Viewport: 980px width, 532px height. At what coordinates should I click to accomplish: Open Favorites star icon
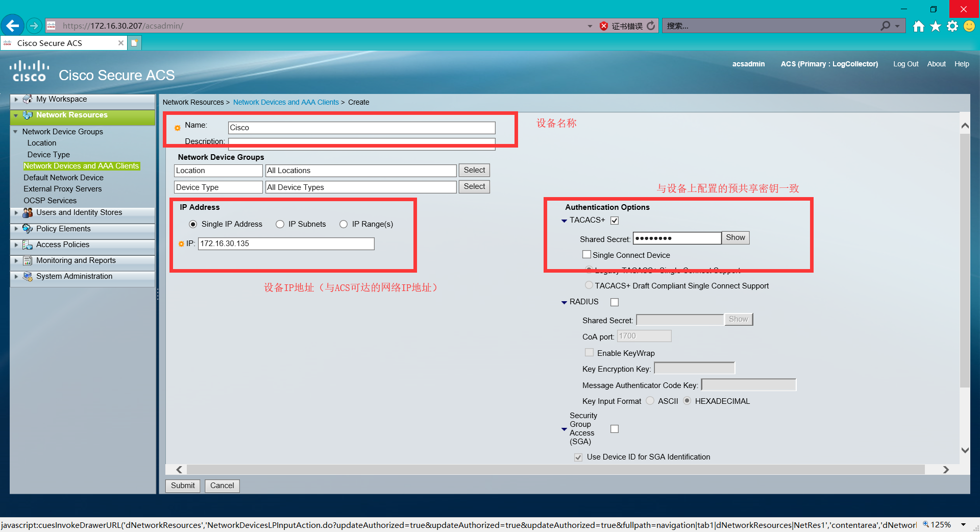click(x=936, y=26)
